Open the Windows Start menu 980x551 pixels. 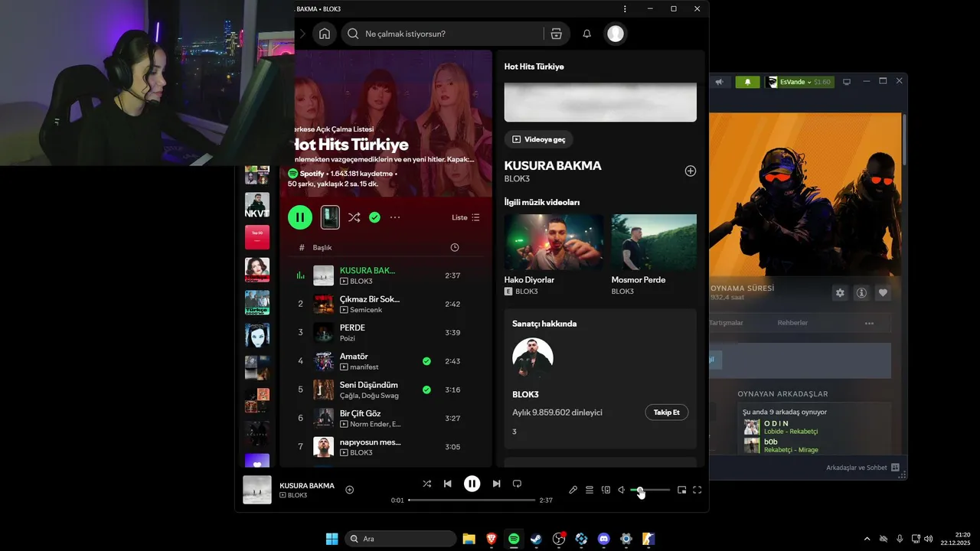332,539
